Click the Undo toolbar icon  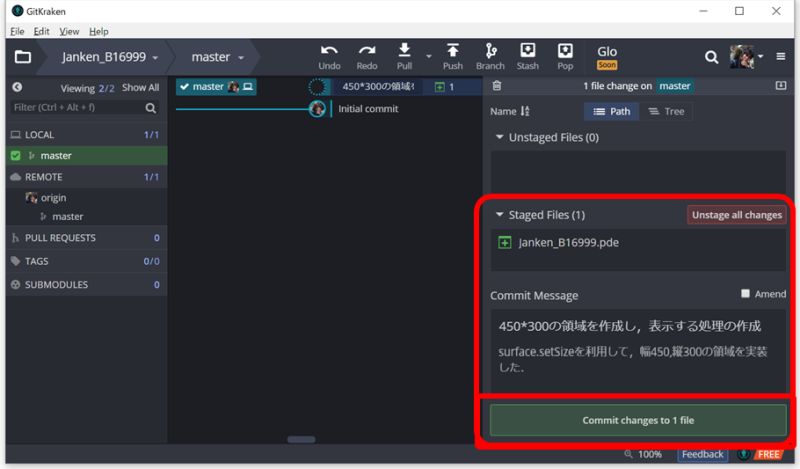pos(329,56)
